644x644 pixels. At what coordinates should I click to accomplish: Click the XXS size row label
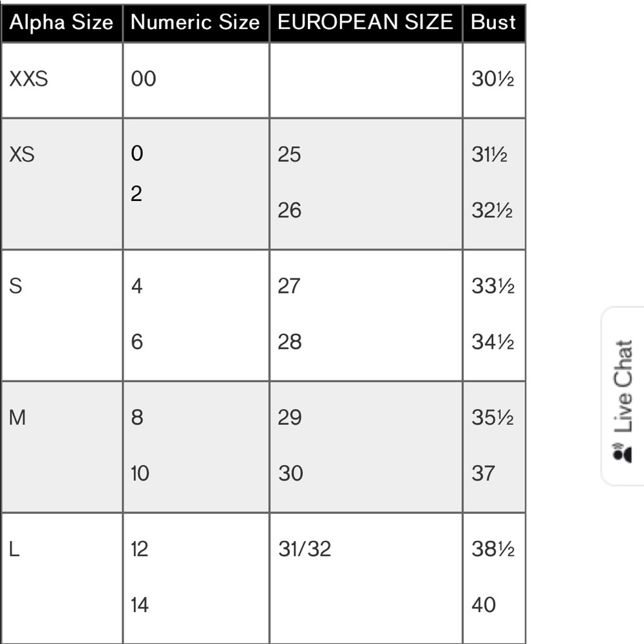click(26, 79)
